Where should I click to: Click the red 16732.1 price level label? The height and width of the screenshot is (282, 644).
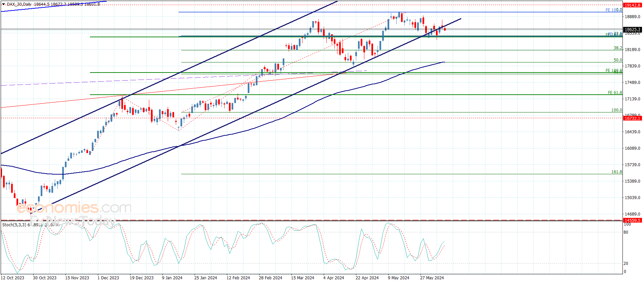coord(633,118)
